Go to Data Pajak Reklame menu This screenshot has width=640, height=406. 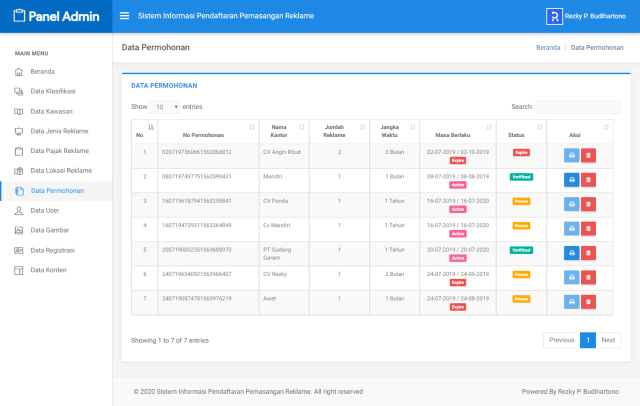pos(59,151)
